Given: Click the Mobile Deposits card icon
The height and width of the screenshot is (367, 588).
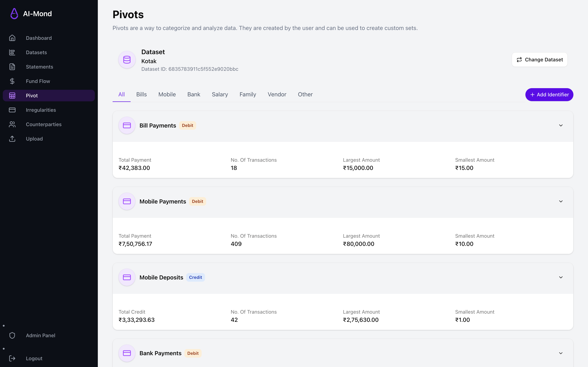Looking at the screenshot, I should 127,277.
